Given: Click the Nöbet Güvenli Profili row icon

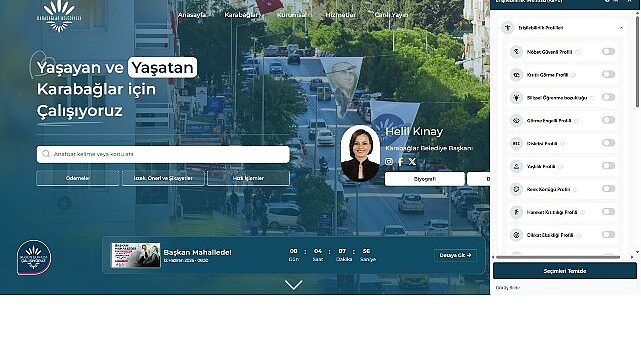Looking at the screenshot, I should click(x=516, y=52).
